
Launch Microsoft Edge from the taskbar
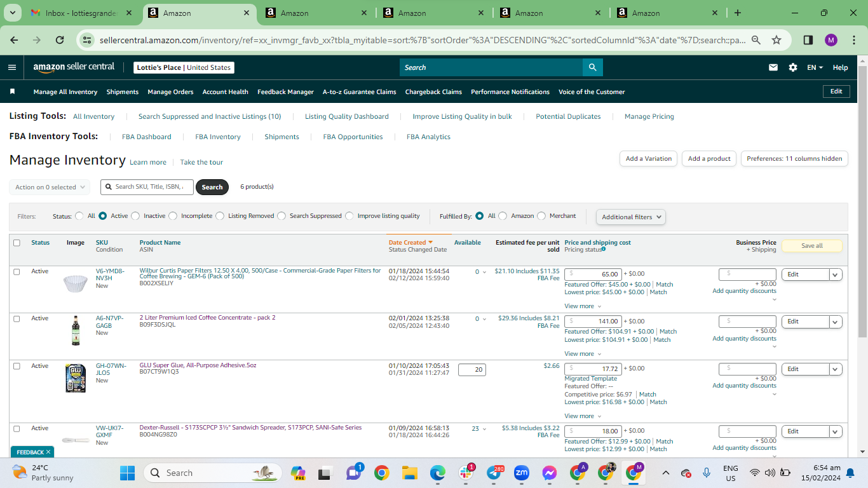437,473
